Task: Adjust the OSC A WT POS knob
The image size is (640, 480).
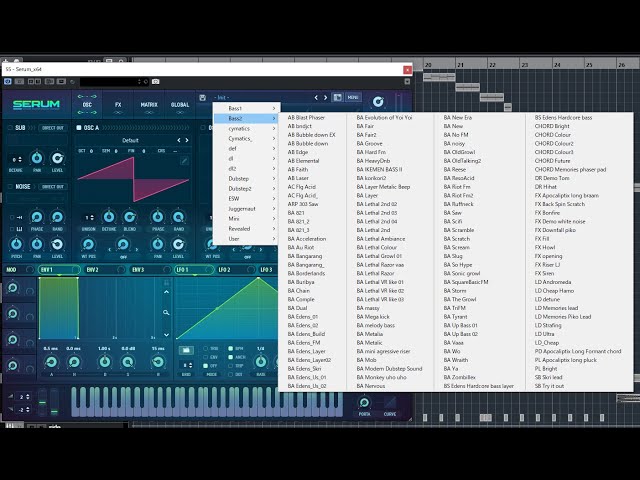Action: pyautogui.click(x=88, y=244)
